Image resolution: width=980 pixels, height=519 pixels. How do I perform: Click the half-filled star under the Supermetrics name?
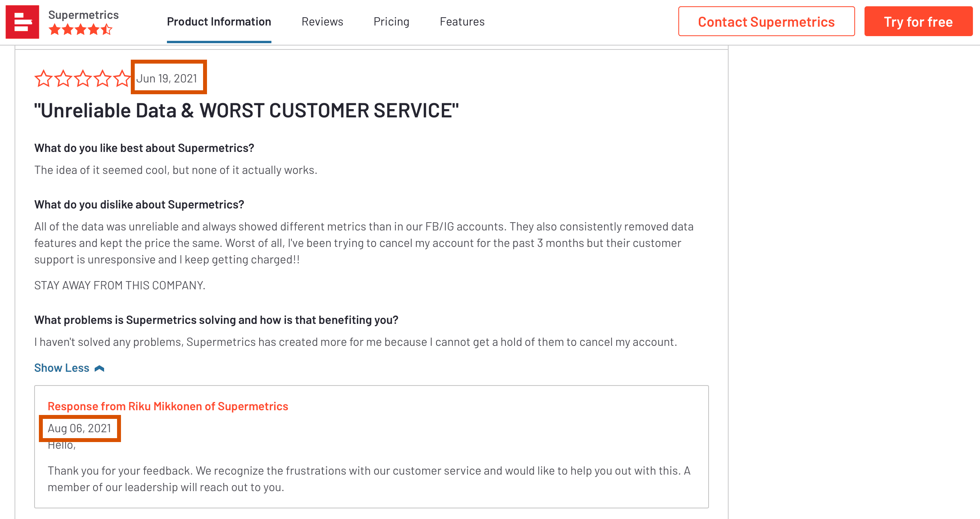[106, 29]
